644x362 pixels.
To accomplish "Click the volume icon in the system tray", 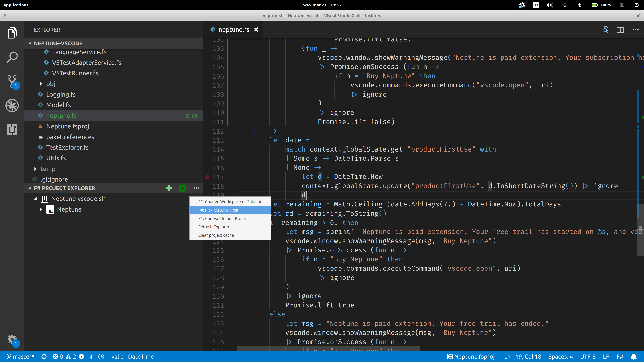I will [550, 5].
